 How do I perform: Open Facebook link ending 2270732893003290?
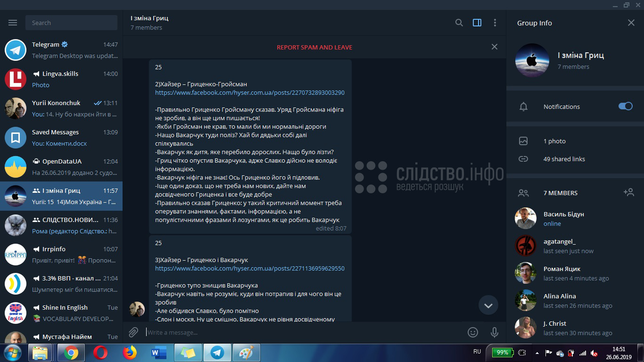[250, 92]
